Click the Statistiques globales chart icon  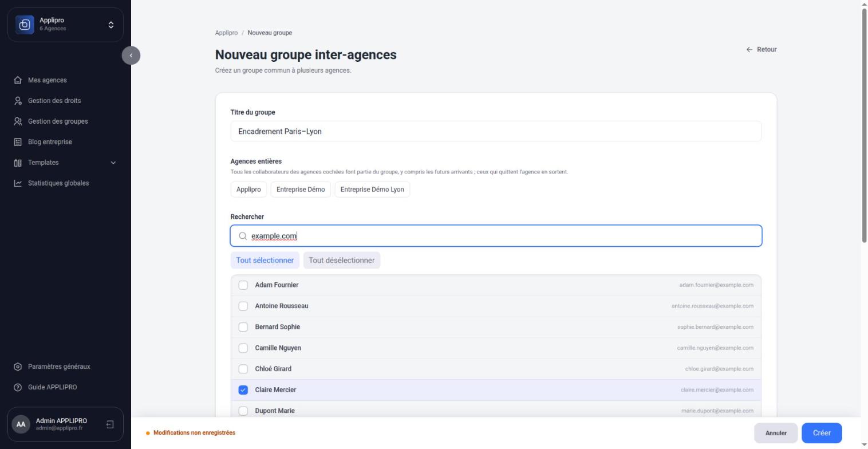tap(18, 183)
